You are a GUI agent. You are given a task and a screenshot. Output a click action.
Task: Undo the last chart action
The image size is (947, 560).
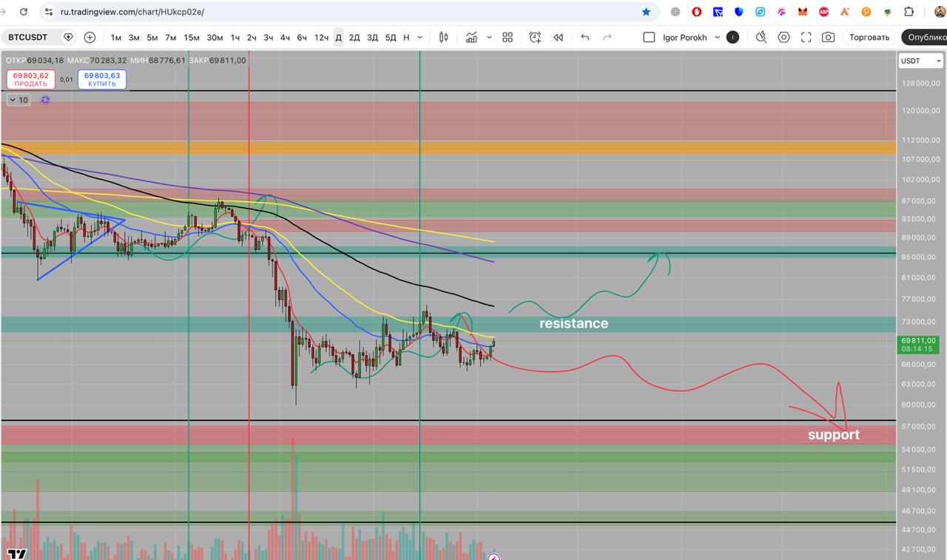585,37
